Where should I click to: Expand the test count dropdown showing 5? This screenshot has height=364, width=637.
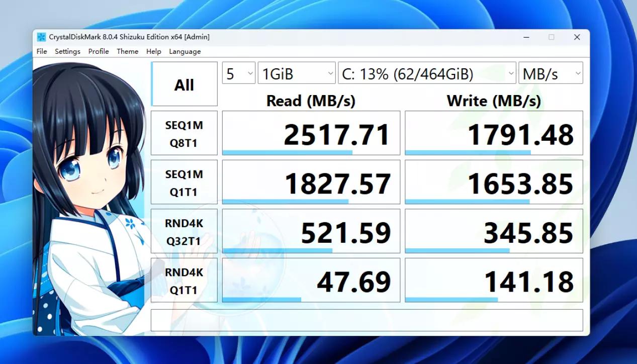click(x=239, y=74)
